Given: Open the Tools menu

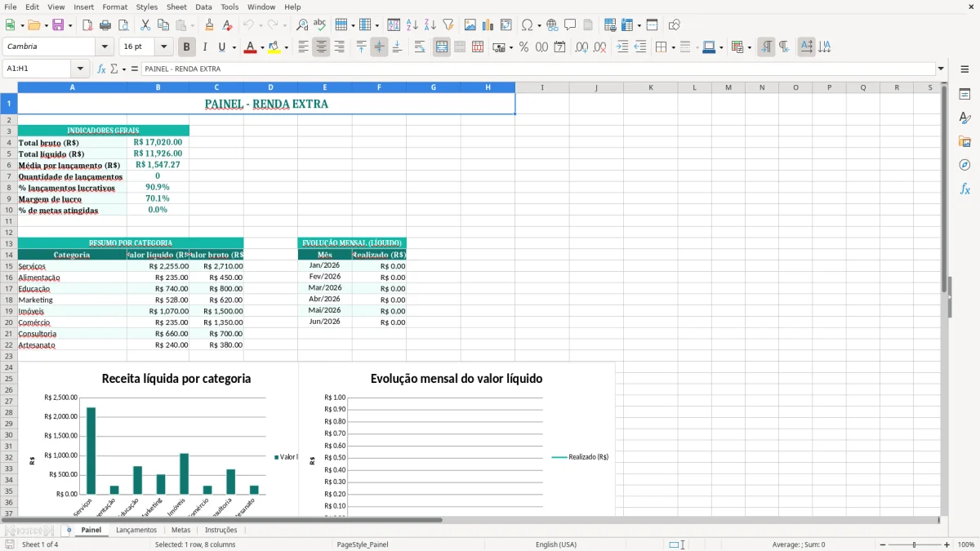Looking at the screenshot, I should click(229, 7).
